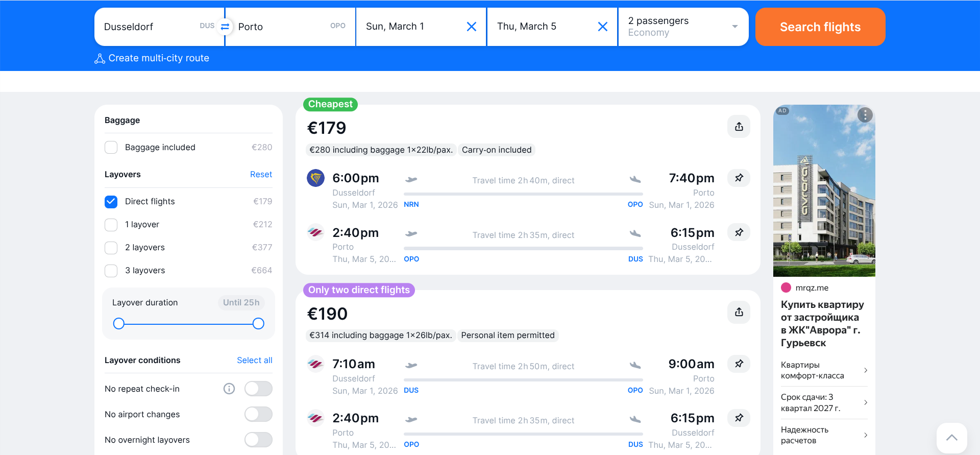Pin the 6:00pm Dusseldorf flight
This screenshot has width=980, height=455.
point(739,178)
